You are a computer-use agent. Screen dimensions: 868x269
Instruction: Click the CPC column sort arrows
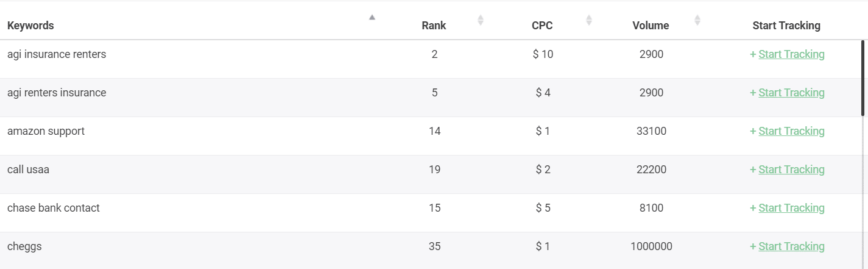(x=589, y=20)
